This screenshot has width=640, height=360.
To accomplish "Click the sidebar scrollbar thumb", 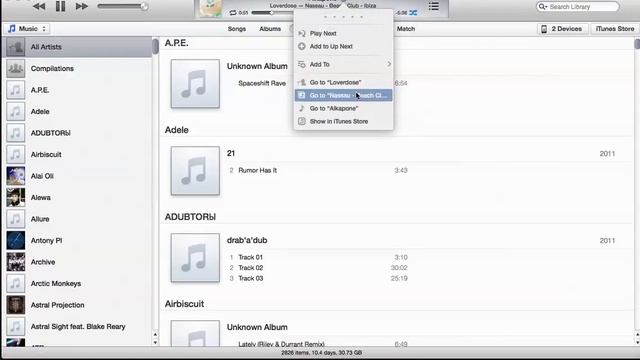I will pyautogui.click(x=156, y=47).
